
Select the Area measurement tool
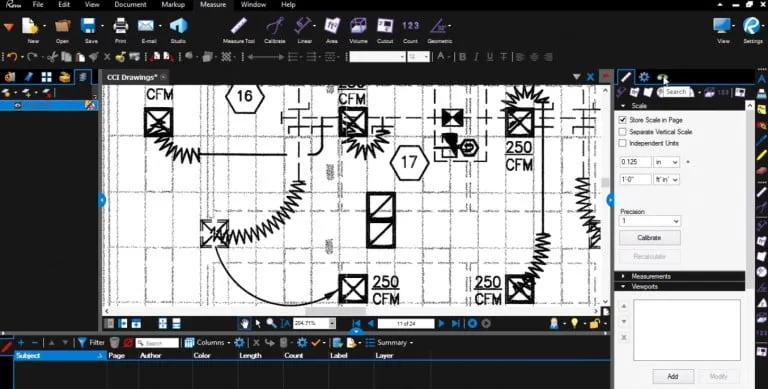332,29
